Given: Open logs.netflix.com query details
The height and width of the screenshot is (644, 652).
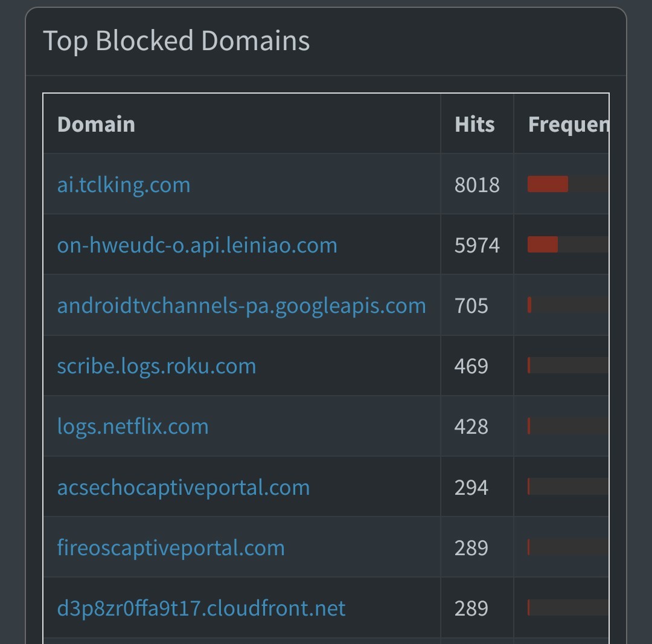Looking at the screenshot, I should tap(133, 426).
